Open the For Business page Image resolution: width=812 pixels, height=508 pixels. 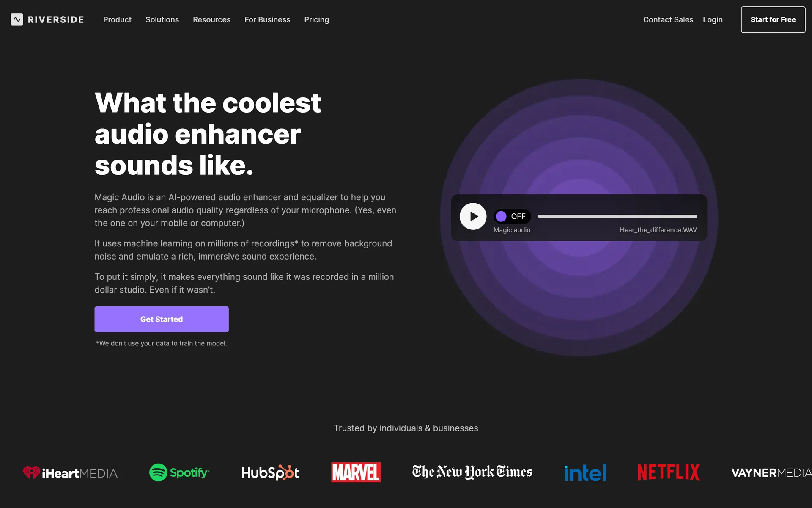coord(267,19)
